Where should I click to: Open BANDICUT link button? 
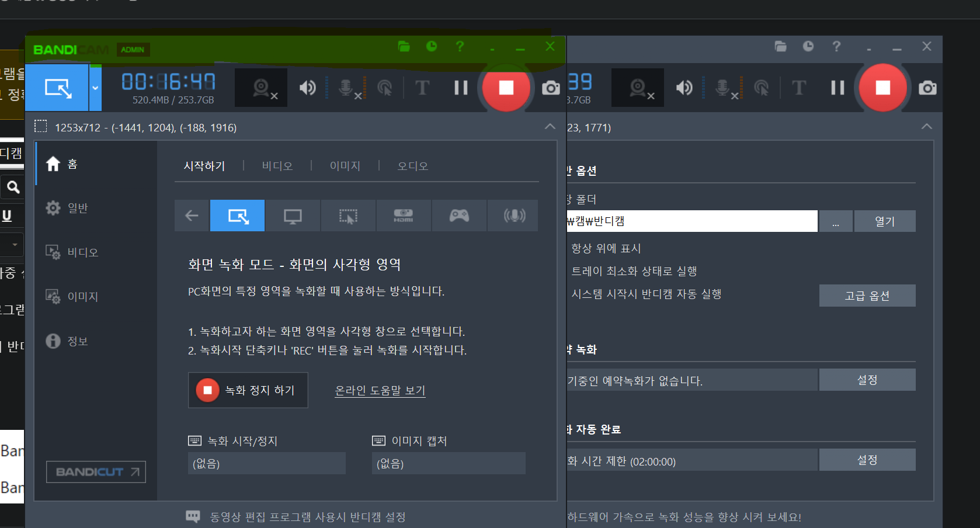click(x=96, y=472)
